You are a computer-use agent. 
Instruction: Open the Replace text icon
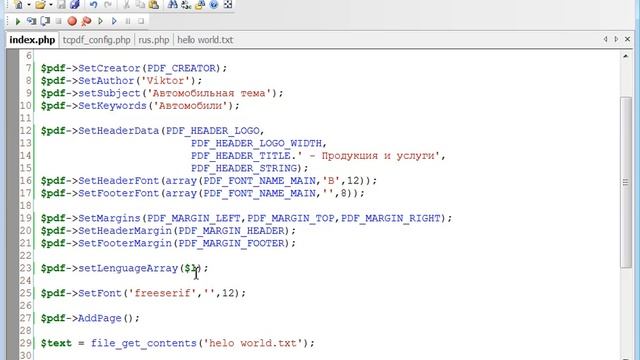[x=186, y=5]
